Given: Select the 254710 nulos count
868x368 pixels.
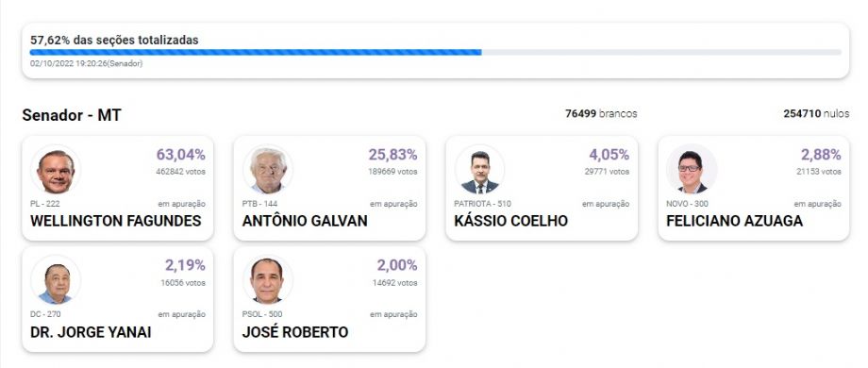Looking at the screenshot, I should (816, 113).
